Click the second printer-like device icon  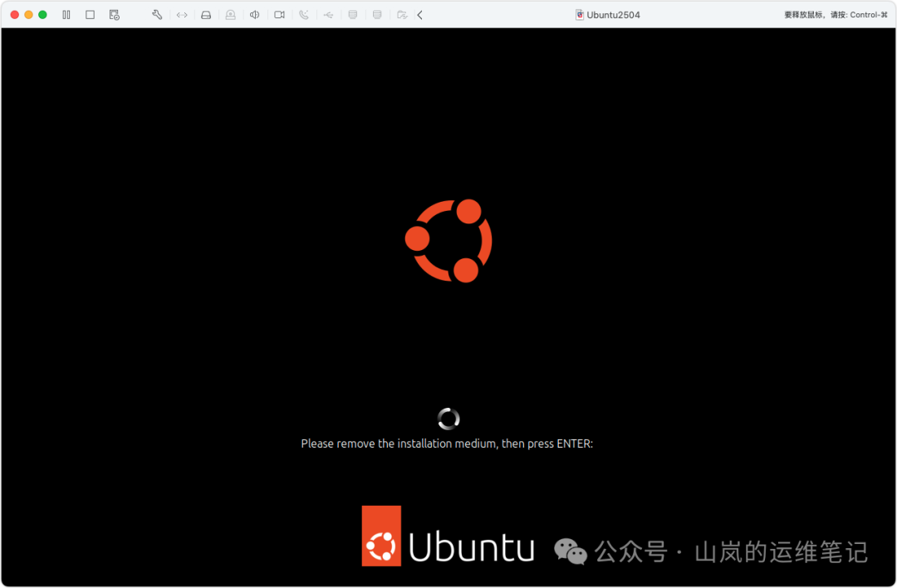[377, 15]
